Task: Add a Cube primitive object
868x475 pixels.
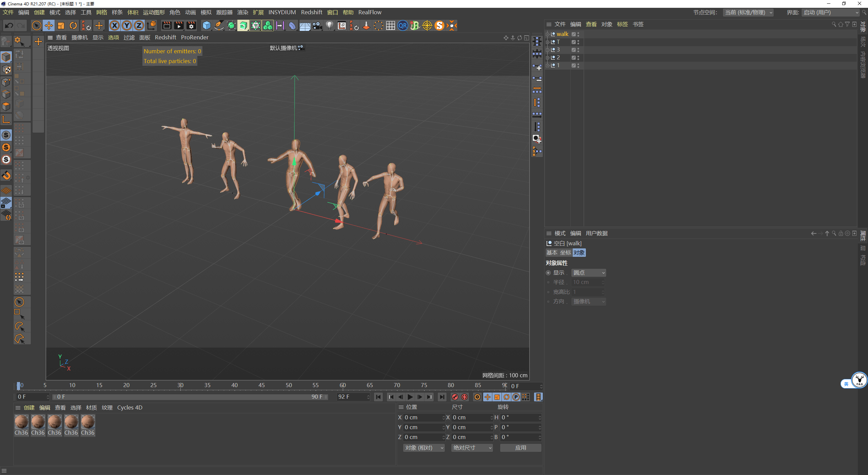Action: tap(206, 25)
